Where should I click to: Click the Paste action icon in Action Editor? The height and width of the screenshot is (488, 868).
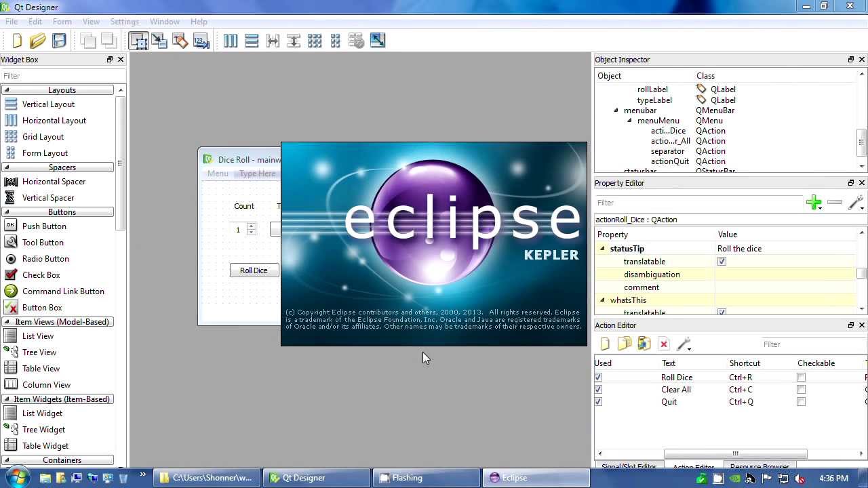(x=644, y=344)
